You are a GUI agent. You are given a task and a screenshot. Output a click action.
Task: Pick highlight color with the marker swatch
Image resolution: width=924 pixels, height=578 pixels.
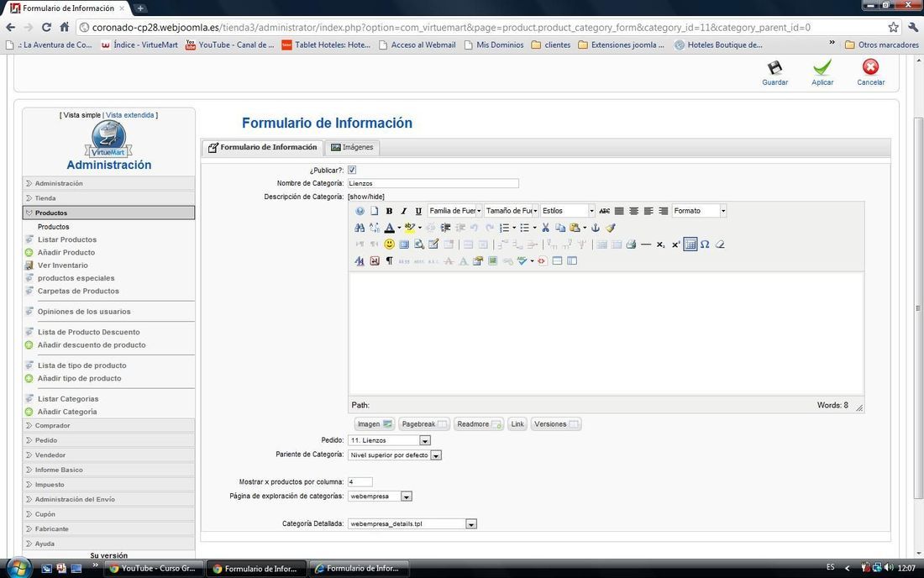click(410, 228)
